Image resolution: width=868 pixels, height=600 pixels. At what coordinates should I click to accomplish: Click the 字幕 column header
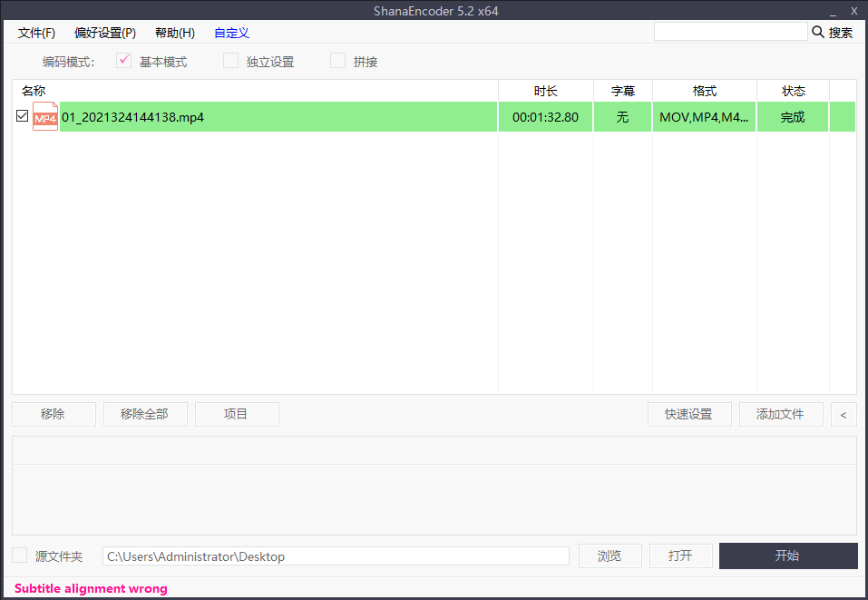coord(623,91)
